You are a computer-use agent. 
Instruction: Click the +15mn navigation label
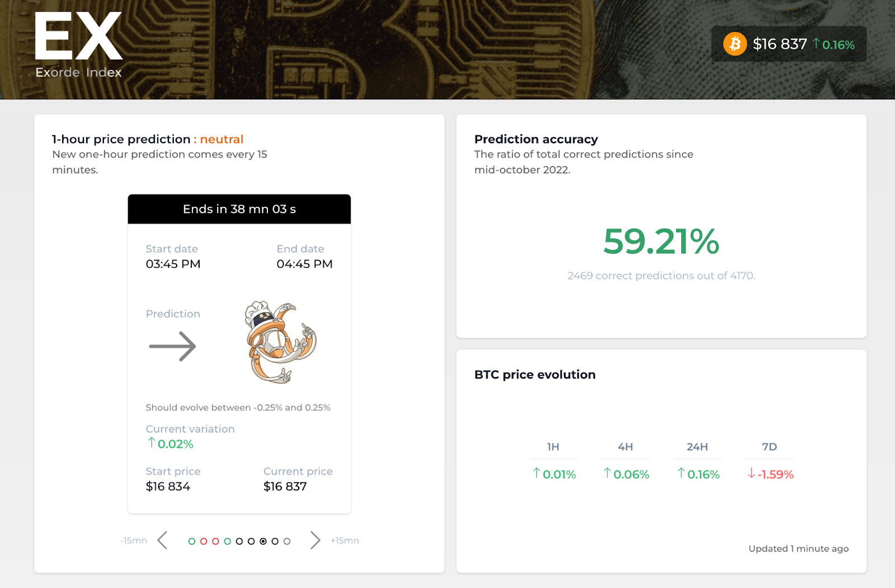tap(345, 540)
